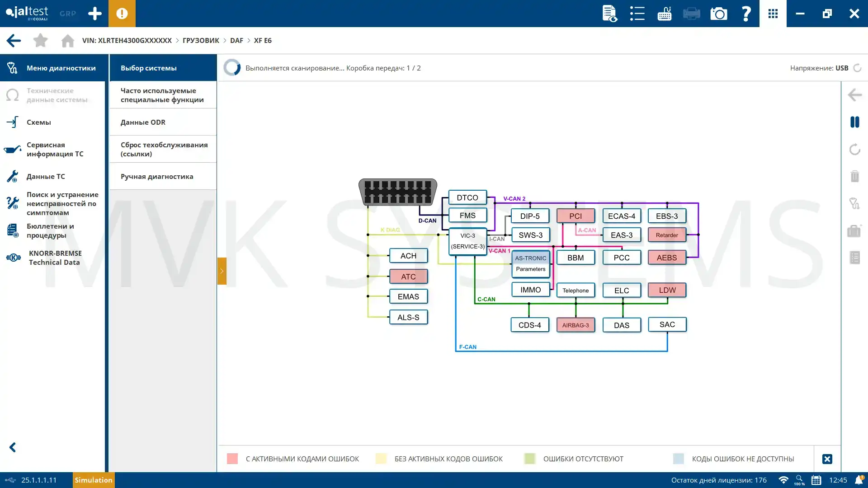Select the AIRBAG-3 system block

576,325
